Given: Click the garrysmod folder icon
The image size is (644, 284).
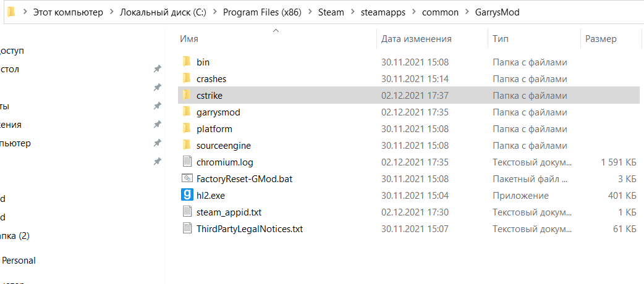Looking at the screenshot, I should pyautogui.click(x=187, y=112).
